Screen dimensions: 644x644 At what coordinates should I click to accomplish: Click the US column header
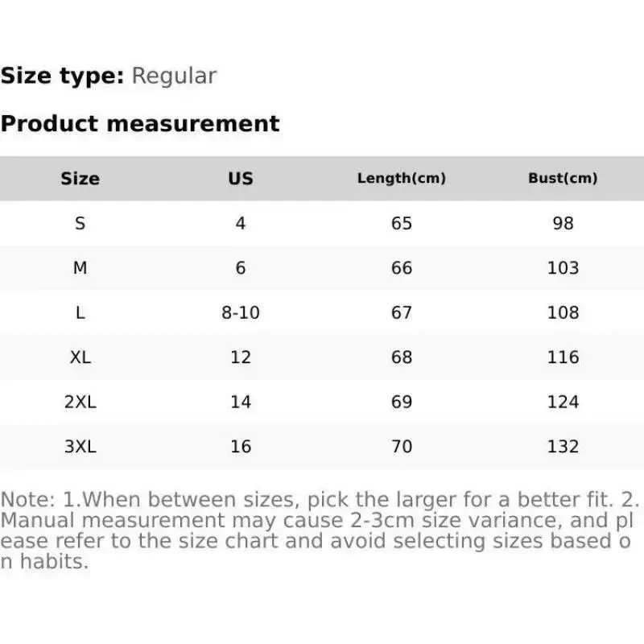(240, 179)
